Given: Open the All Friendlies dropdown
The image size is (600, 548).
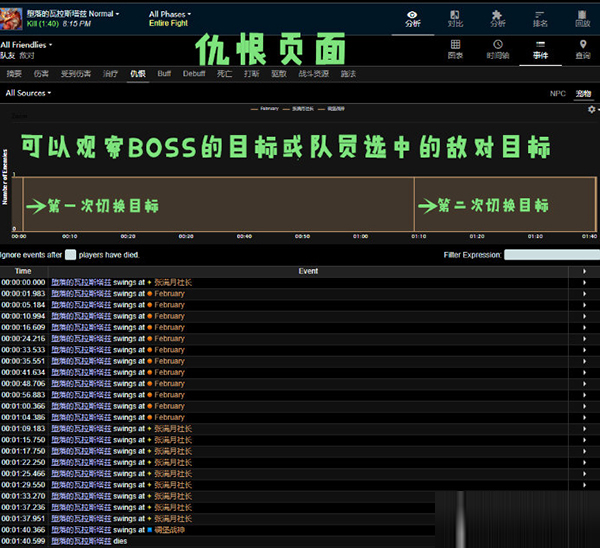Looking at the screenshot, I should (x=27, y=46).
